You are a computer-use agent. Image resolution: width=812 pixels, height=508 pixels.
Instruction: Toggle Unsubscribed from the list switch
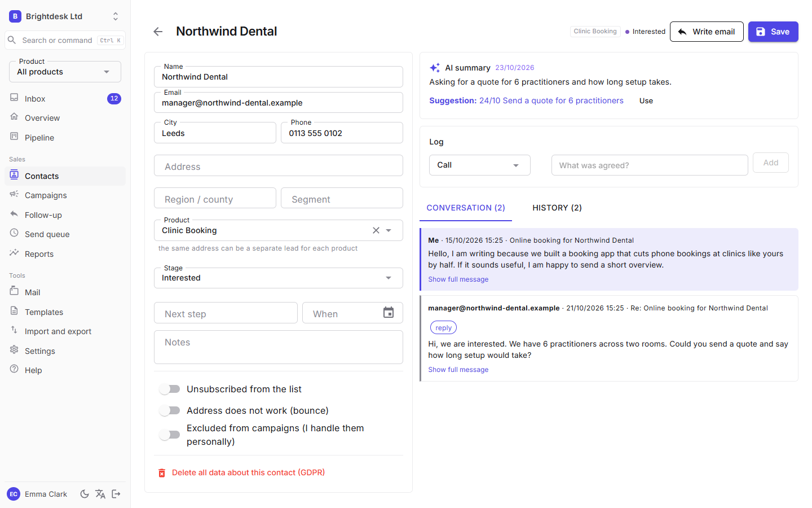pos(170,389)
